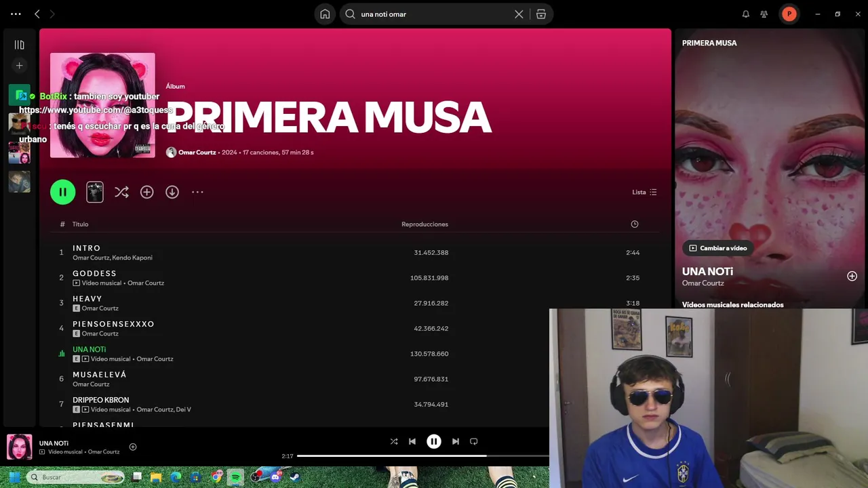The width and height of the screenshot is (868, 488).
Task: Open Google Chrome from the taskbar
Action: (x=216, y=477)
